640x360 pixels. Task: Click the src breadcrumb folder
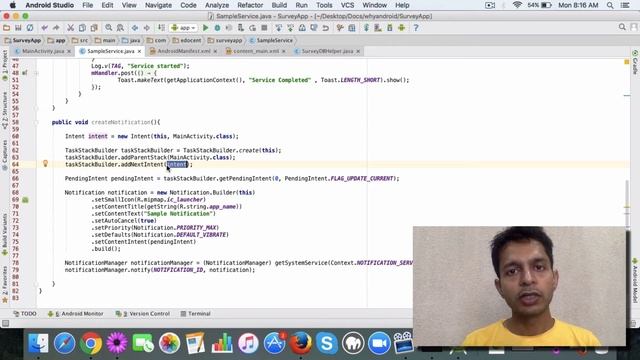tap(80, 40)
